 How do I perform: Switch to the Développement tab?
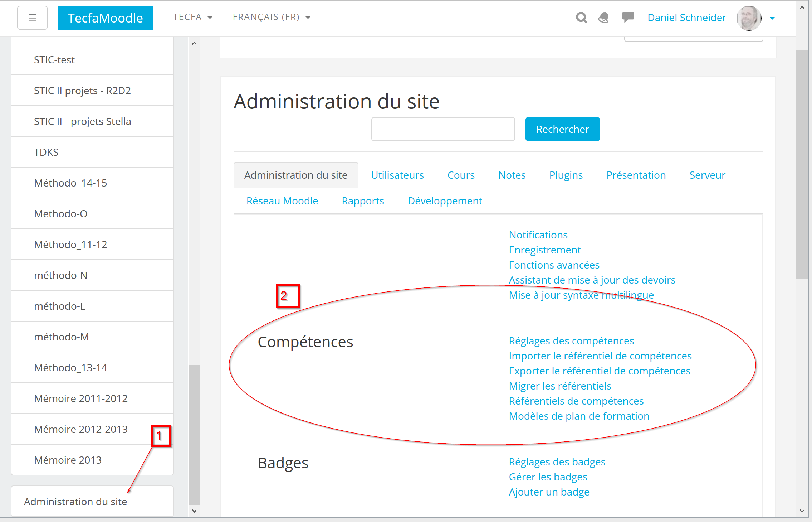[x=445, y=201]
